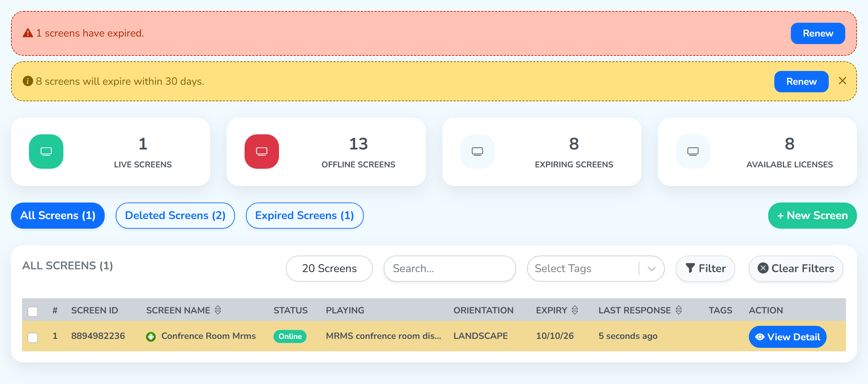Image resolution: width=868 pixels, height=384 pixels.
Task: Click the Filter button
Action: coord(705,269)
